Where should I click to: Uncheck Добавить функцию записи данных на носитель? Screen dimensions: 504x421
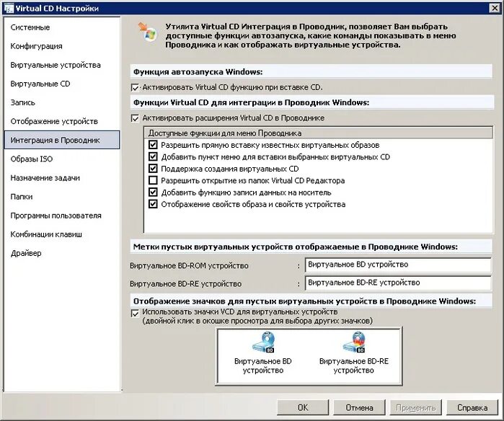(153, 192)
